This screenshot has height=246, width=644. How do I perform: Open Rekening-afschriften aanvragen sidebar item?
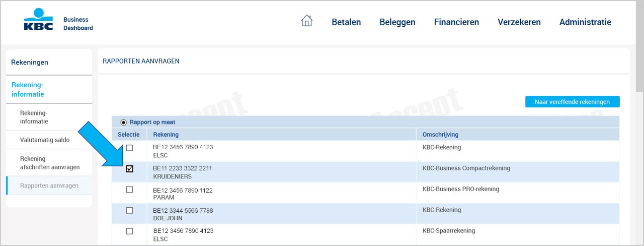pyautogui.click(x=49, y=162)
